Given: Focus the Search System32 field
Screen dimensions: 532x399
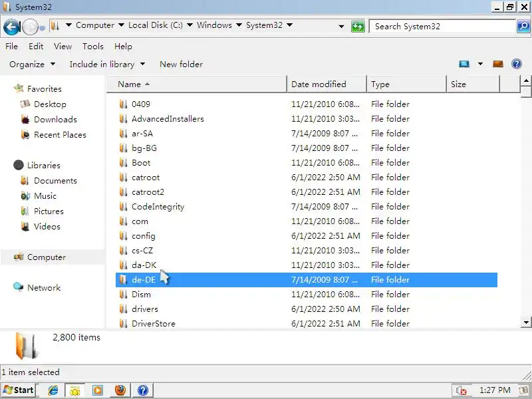Looking at the screenshot, I should point(442,26).
